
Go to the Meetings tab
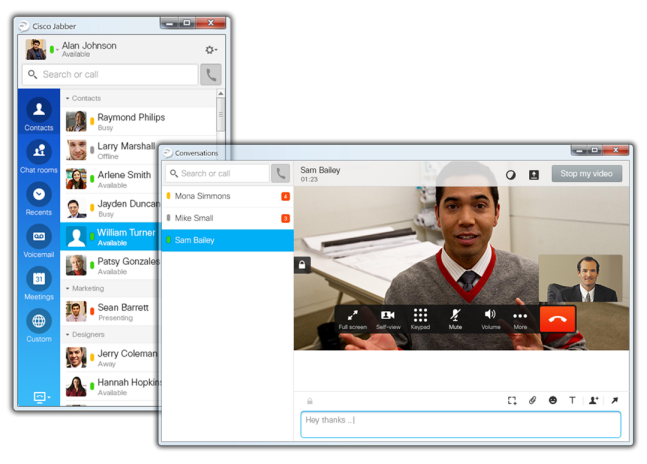click(x=38, y=282)
